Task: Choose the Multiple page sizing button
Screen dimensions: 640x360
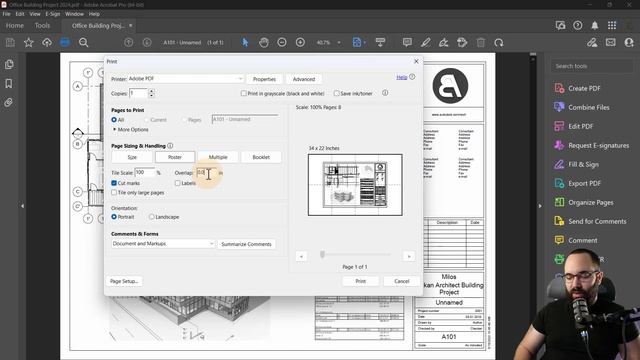Action: 218,157
